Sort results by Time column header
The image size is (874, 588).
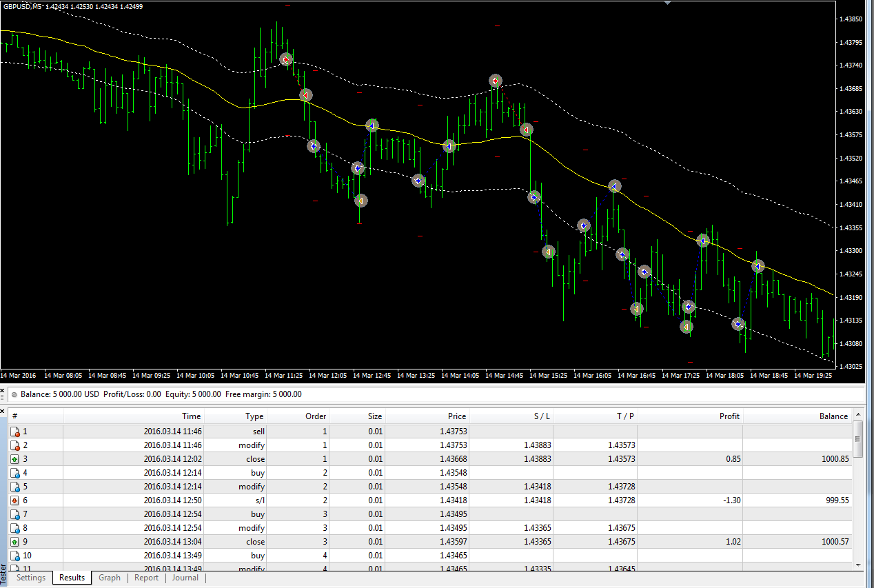pyautogui.click(x=134, y=416)
